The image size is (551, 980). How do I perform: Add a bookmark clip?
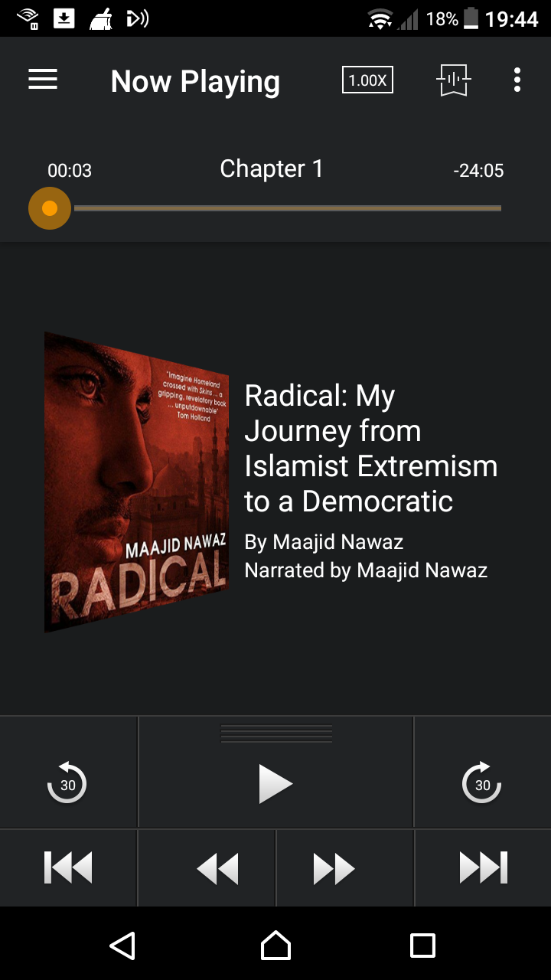(x=453, y=80)
